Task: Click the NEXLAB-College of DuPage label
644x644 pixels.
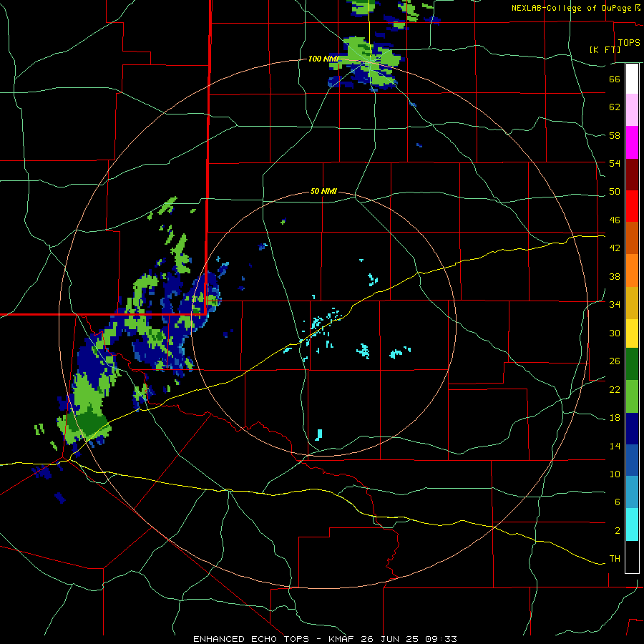Action: click(x=575, y=8)
